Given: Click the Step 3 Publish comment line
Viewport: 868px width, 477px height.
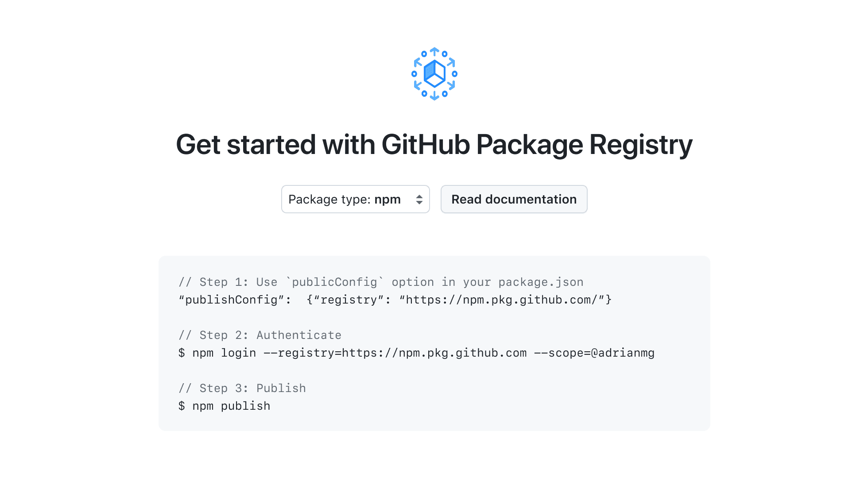Looking at the screenshot, I should [x=242, y=388].
